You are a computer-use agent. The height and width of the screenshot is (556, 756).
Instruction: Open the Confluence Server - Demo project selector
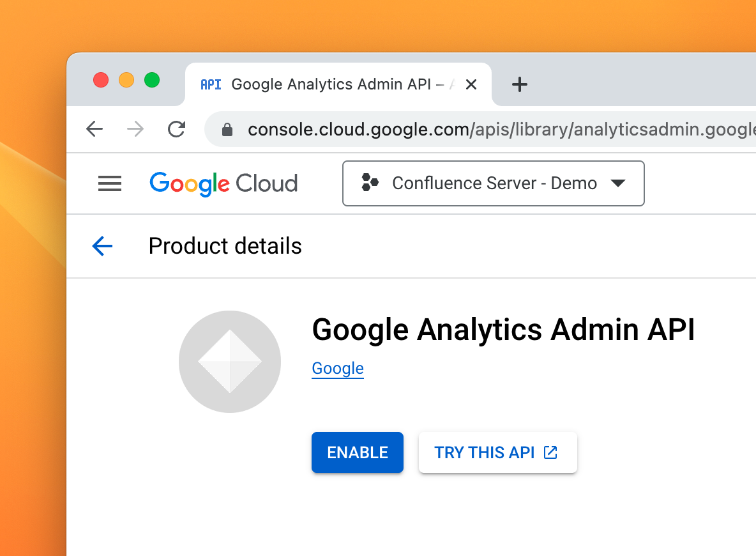[493, 184]
